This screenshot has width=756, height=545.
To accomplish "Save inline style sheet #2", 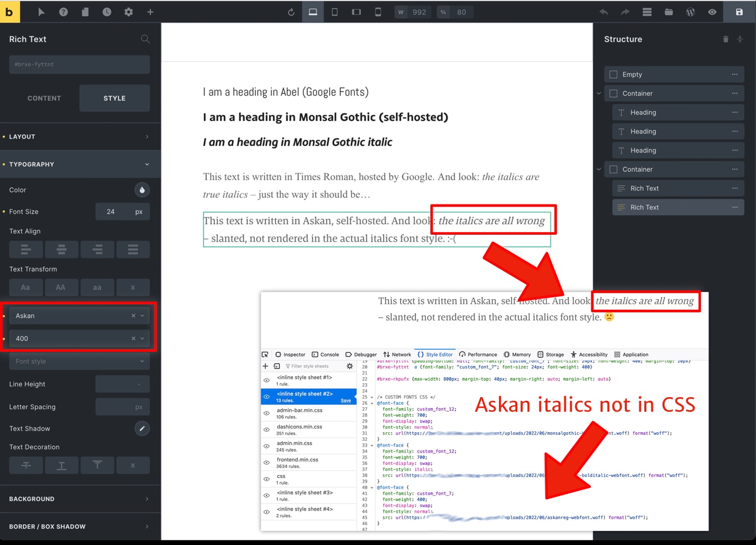I will (x=346, y=400).
